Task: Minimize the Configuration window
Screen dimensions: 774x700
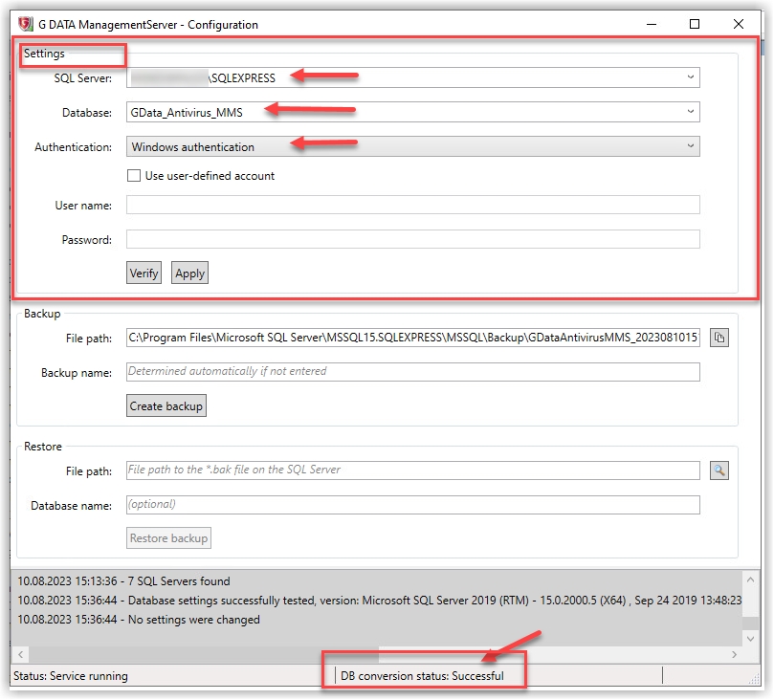Action: pos(652,24)
